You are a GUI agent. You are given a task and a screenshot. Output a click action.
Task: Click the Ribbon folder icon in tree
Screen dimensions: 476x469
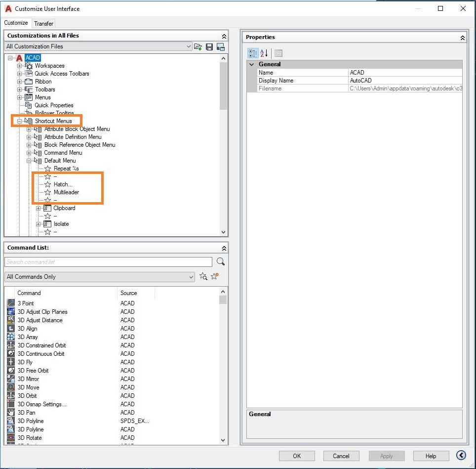(29, 82)
